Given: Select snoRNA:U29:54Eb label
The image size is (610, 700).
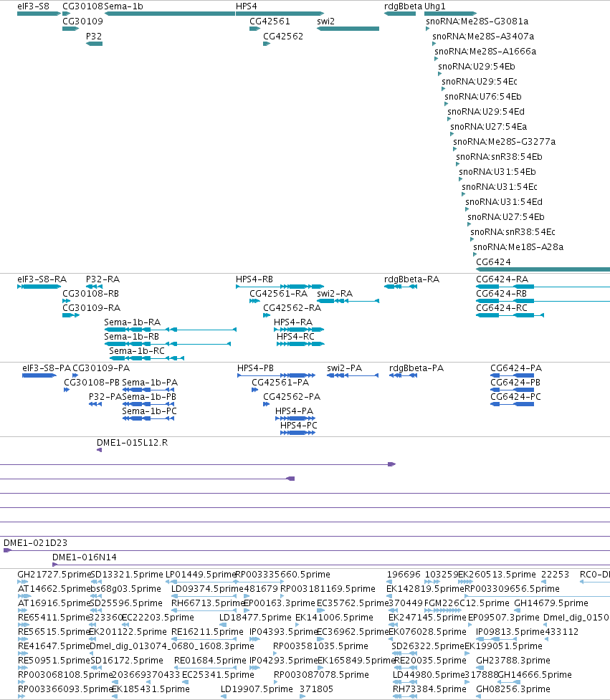Looking at the screenshot, I should (x=477, y=67).
